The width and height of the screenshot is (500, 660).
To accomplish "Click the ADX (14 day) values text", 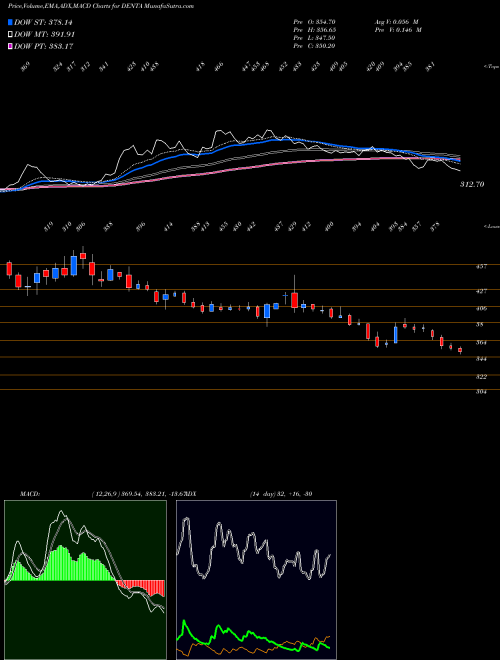I will pos(280,494).
